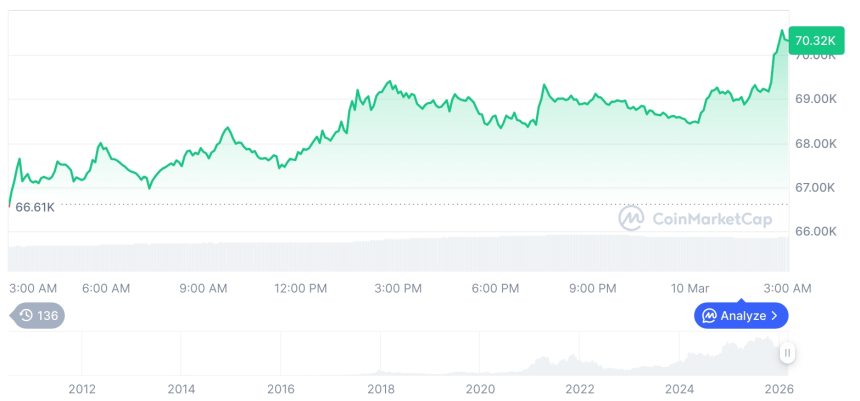Click the 12:00 PM time axis label
860x401 pixels.
[301, 288]
